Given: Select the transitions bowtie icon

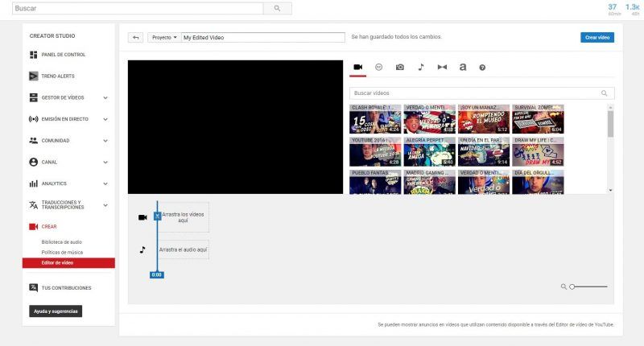Looking at the screenshot, I should (x=441, y=68).
